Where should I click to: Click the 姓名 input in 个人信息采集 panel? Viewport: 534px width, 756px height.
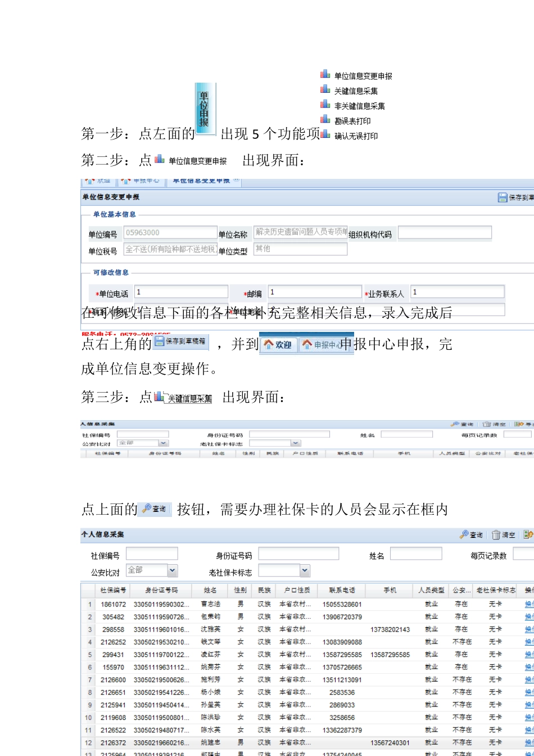416,554
